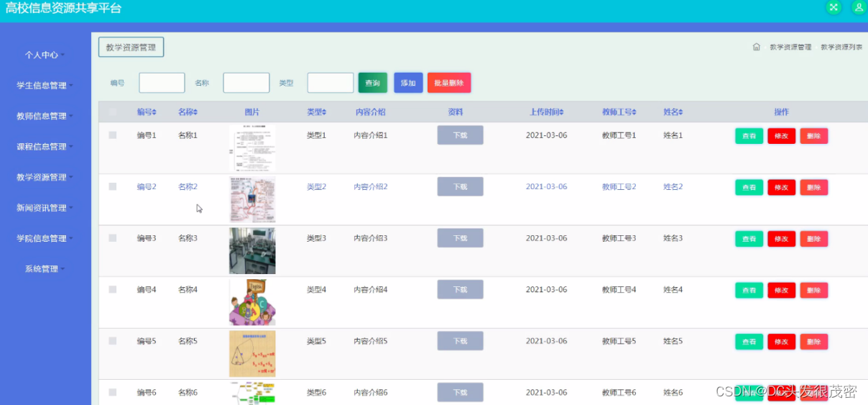Viewport: 868px width, 405px height.
Task: Expand 课程信息管理 sidebar menu
Action: coord(45,147)
